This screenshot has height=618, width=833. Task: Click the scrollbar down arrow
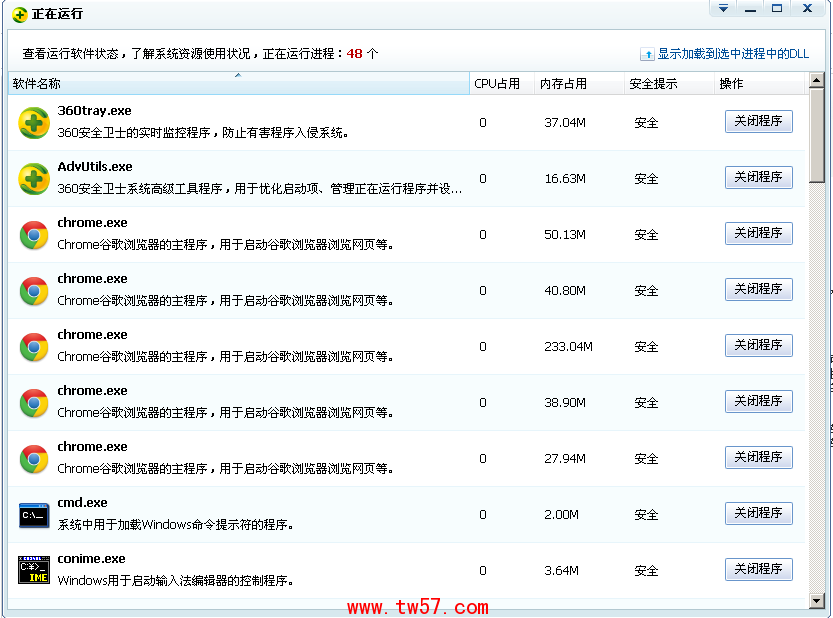(817, 600)
